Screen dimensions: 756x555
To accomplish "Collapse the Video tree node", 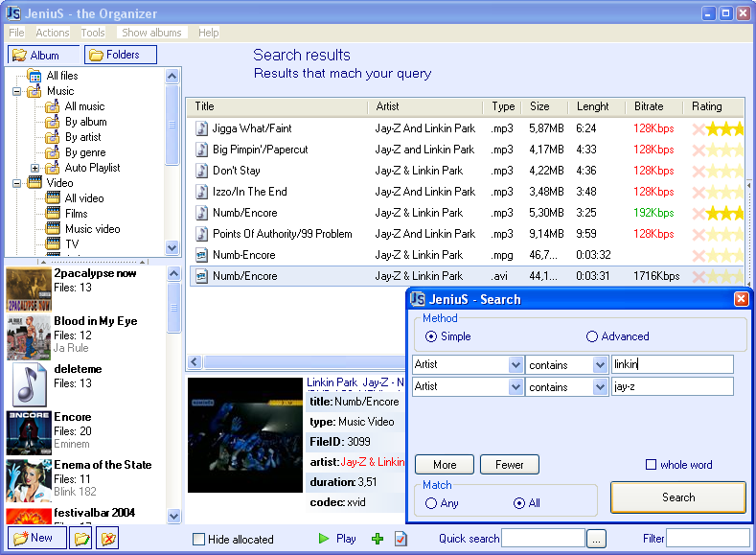I will tap(17, 183).
